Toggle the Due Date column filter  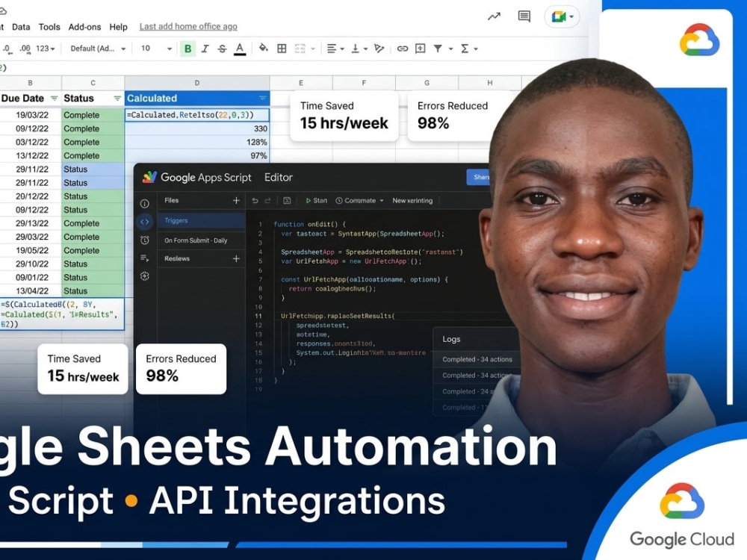point(55,99)
